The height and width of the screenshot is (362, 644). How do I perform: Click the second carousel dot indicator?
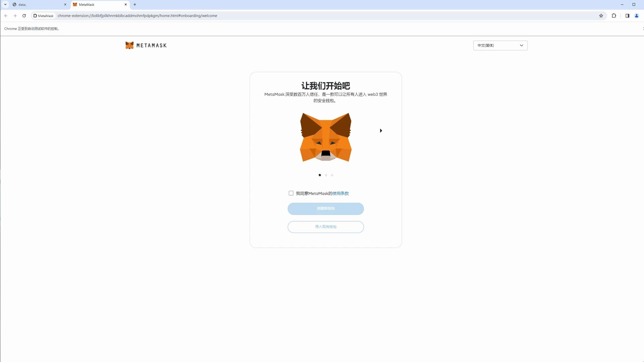326,175
